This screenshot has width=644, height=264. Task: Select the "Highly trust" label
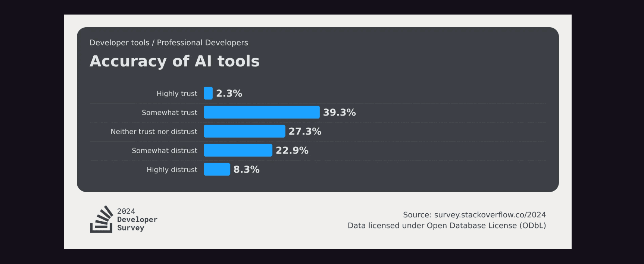(177, 94)
